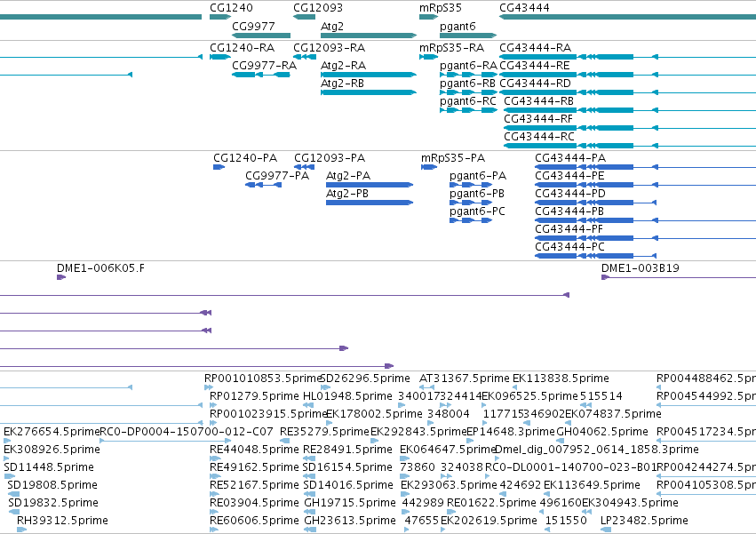756x534 pixels.
Task: Click the Dmel_dig_007952_0614_1858.3prime label
Action: (597, 450)
